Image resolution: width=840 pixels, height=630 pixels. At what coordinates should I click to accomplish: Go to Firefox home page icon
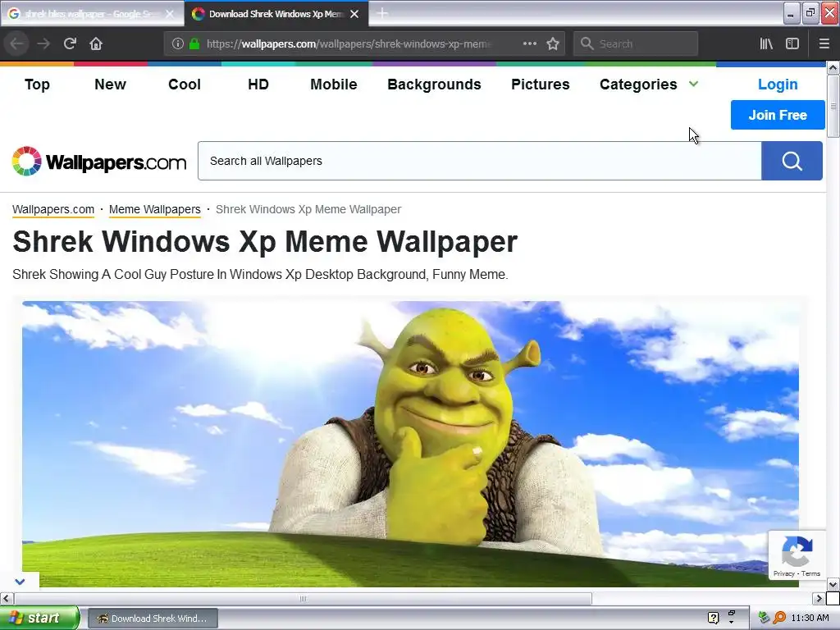pyautogui.click(x=96, y=43)
